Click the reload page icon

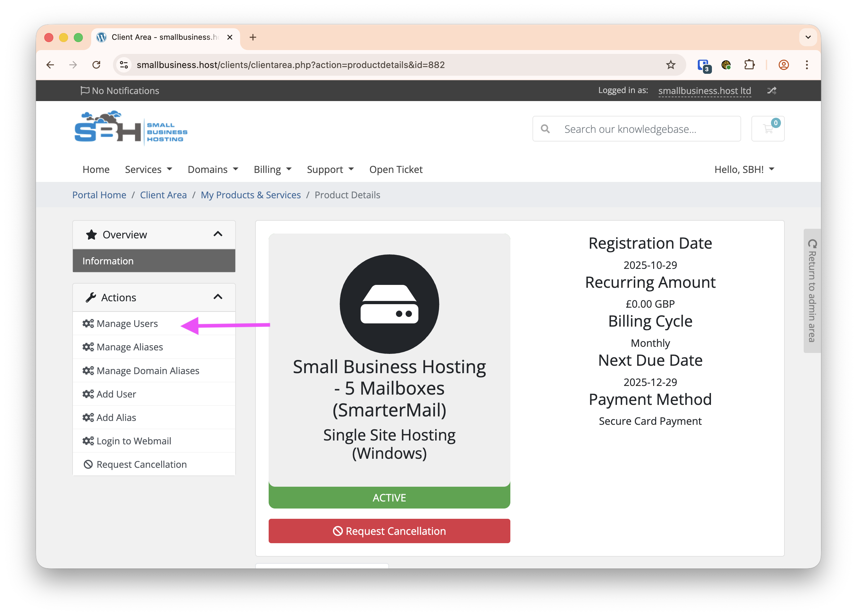(96, 65)
